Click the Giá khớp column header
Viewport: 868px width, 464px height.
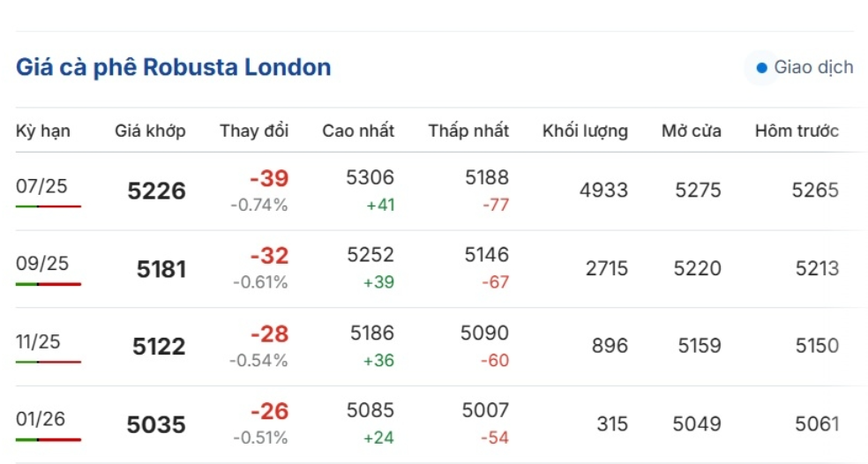pyautogui.click(x=150, y=131)
